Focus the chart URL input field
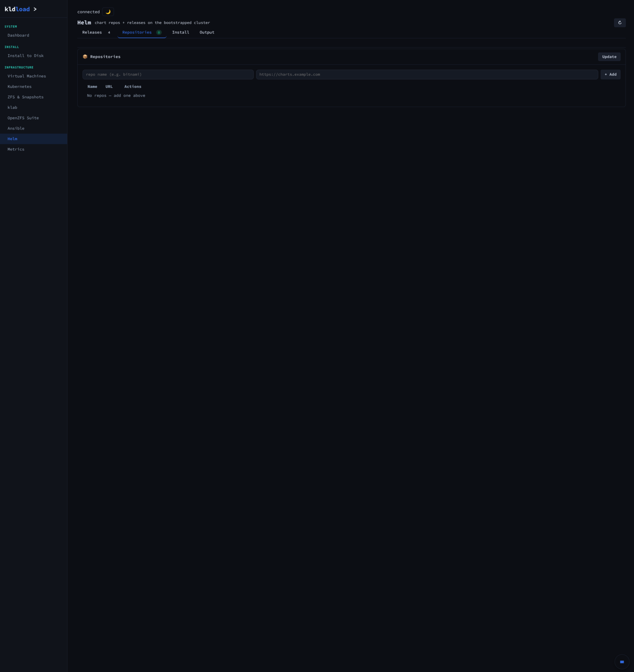 pos(427,74)
